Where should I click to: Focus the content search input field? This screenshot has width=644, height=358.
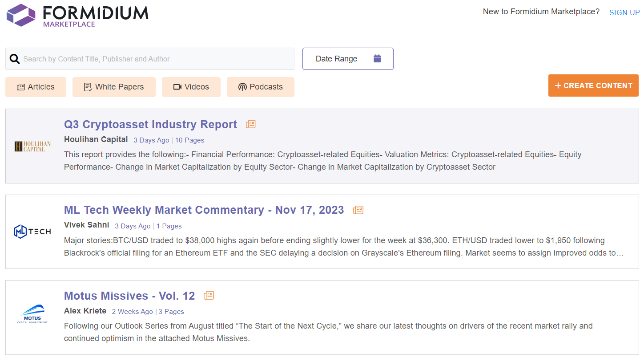point(156,59)
